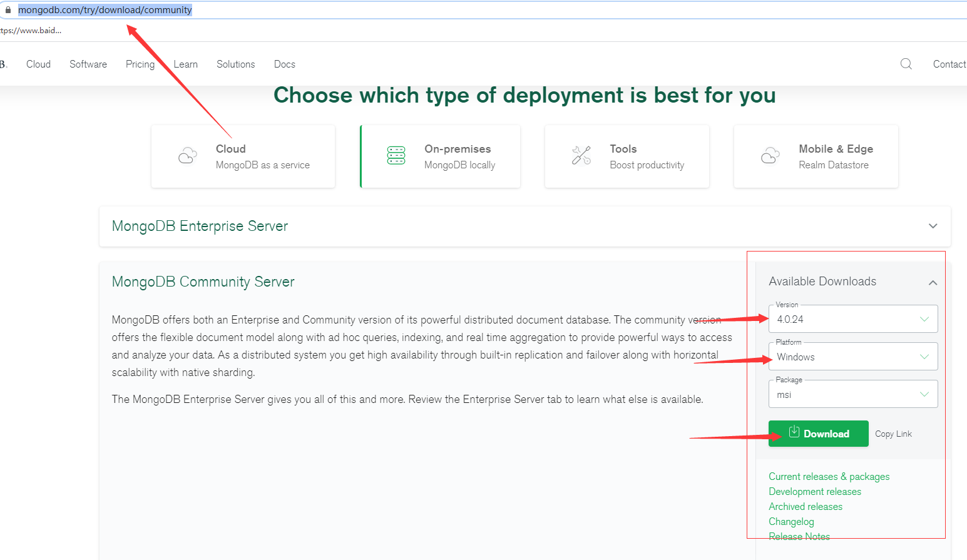
Task: Click the Tools wrench icon
Action: pyautogui.click(x=581, y=155)
